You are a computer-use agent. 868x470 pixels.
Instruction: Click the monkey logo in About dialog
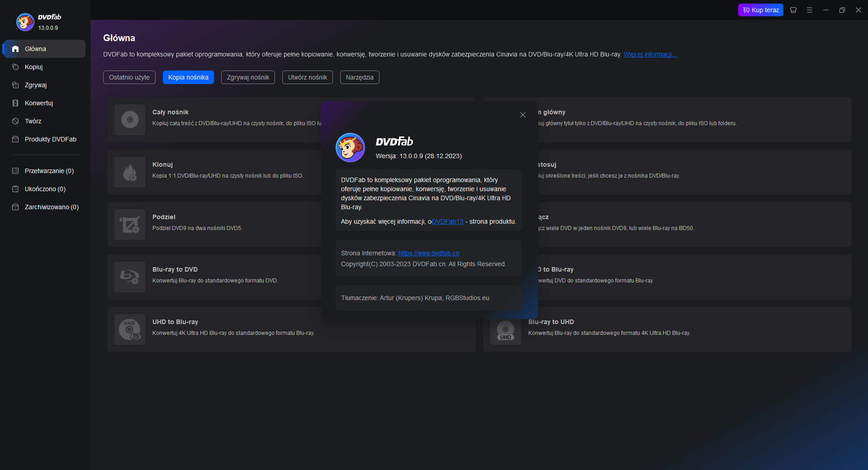350,147
